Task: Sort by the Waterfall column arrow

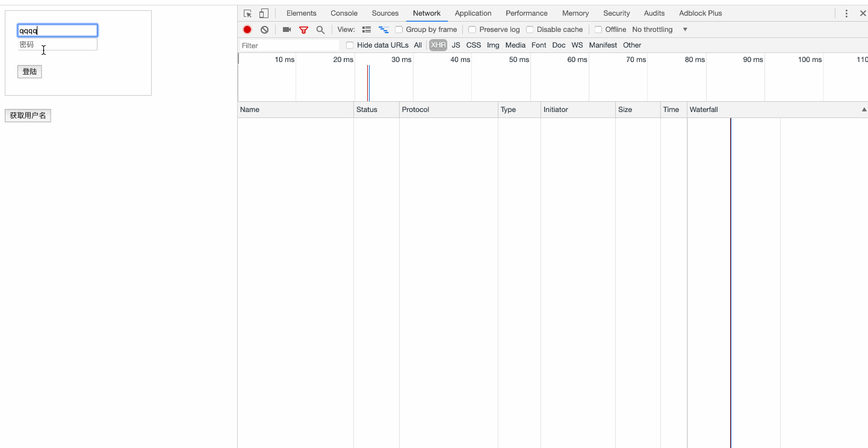Action: 864,110
